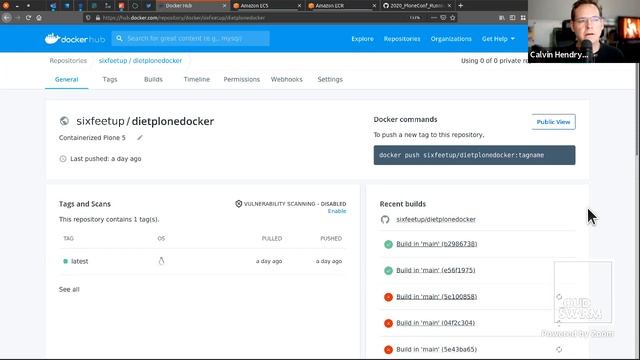Enable vulnerability scanning via Enable link

click(337, 211)
